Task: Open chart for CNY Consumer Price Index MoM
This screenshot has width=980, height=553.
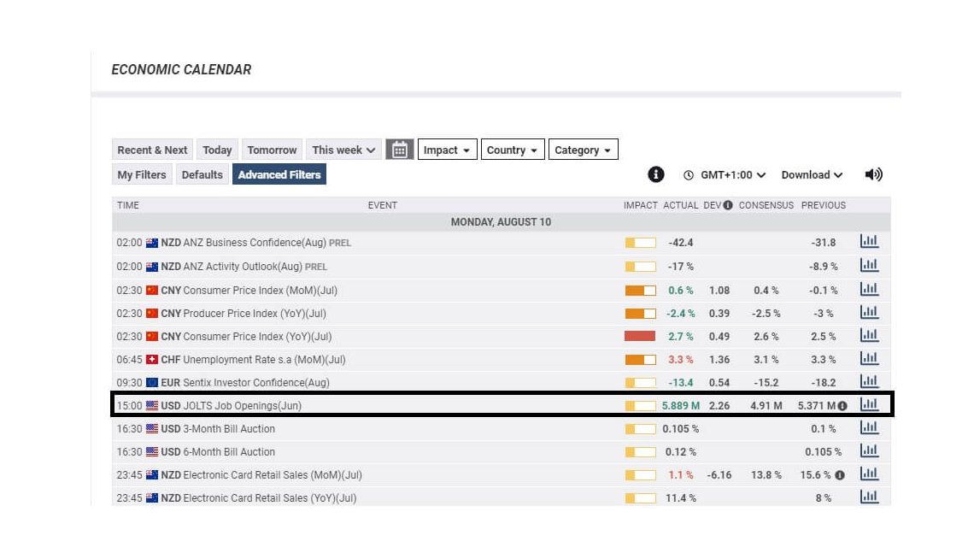Action: [x=870, y=289]
